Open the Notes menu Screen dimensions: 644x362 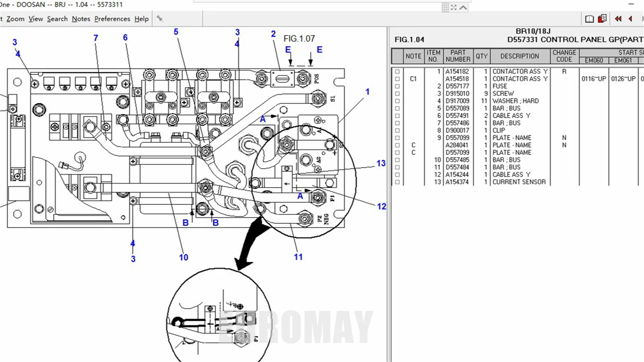(x=81, y=19)
